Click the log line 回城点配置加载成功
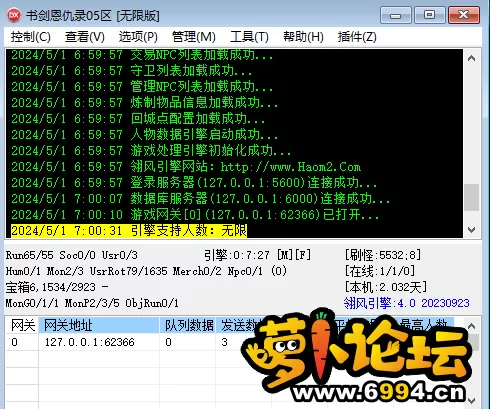 (x=138, y=119)
